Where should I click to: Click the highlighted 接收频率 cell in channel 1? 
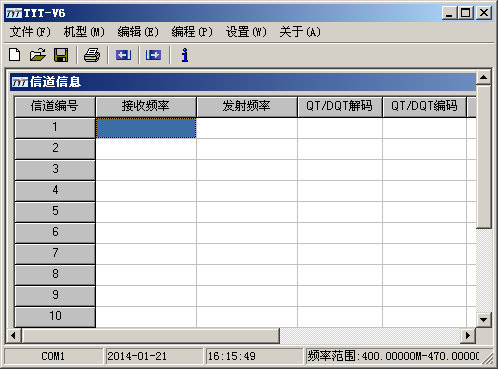(x=146, y=128)
